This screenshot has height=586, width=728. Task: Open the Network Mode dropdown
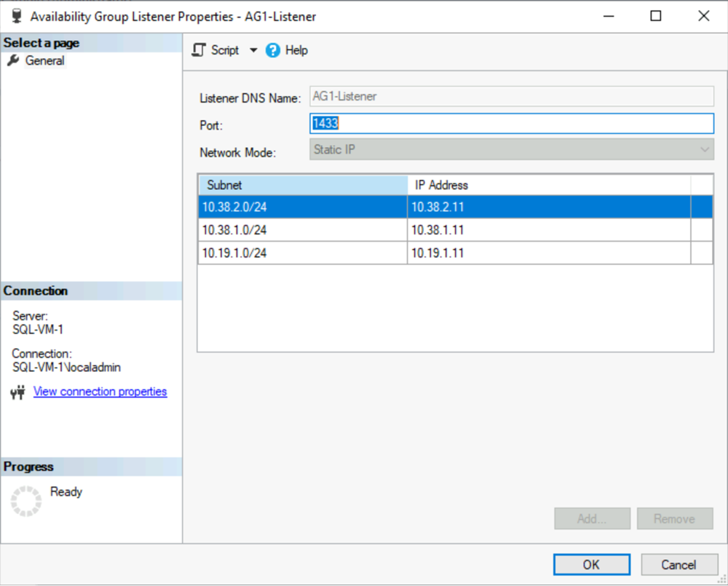704,149
